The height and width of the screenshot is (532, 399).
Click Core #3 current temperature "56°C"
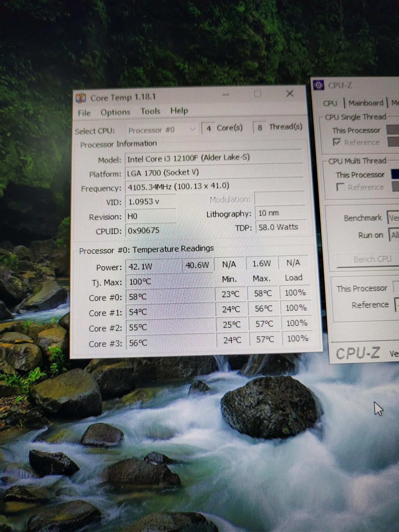coord(138,343)
